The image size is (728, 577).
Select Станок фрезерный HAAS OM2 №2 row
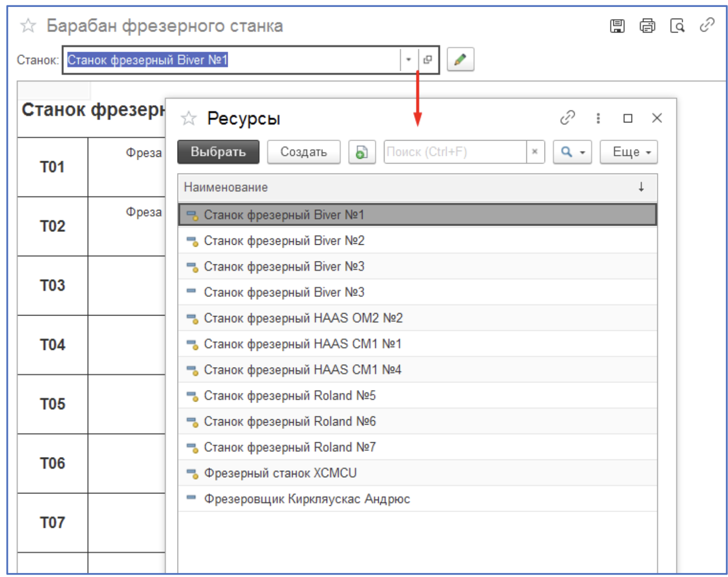pos(303,318)
